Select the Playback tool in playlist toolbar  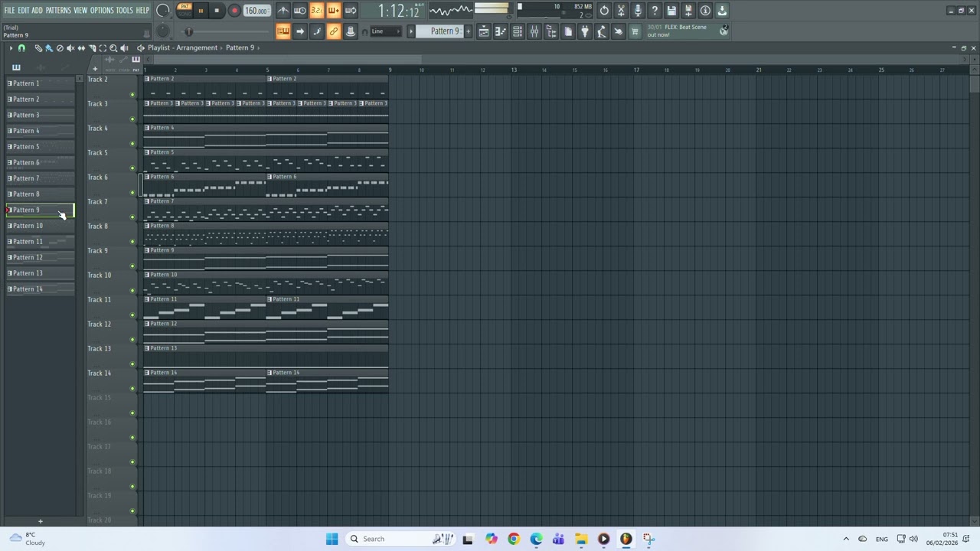pyautogui.click(x=124, y=48)
